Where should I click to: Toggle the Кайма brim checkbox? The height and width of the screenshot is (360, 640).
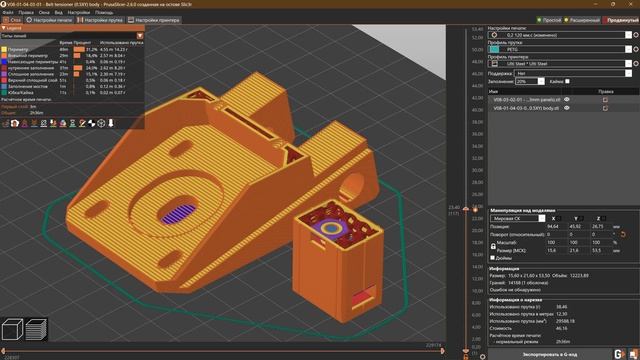(567, 81)
